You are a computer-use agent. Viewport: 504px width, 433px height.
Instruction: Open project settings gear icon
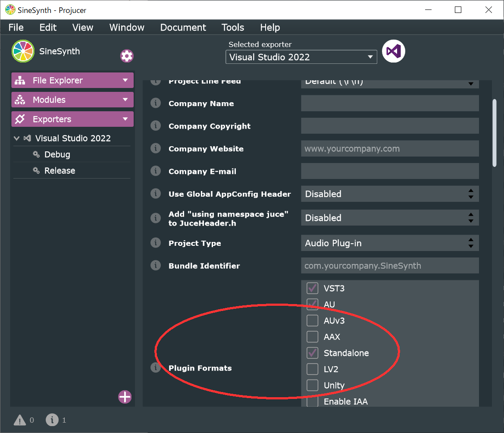coord(127,56)
